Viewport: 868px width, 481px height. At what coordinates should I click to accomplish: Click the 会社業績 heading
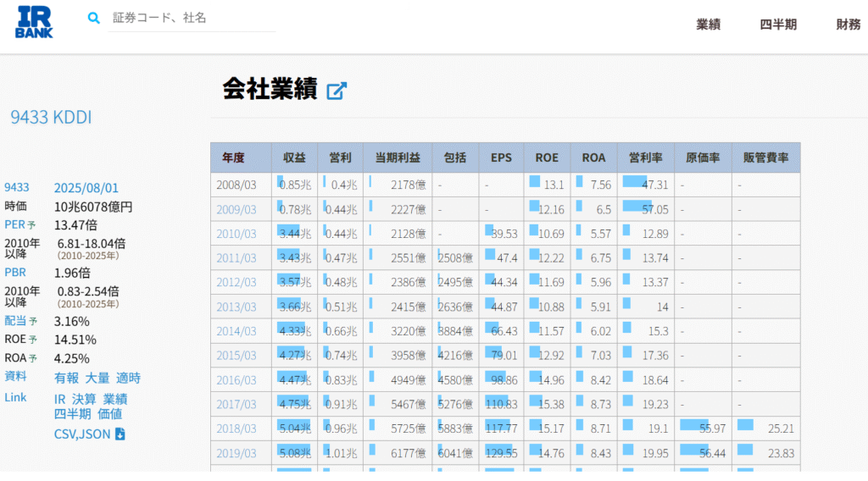point(270,89)
